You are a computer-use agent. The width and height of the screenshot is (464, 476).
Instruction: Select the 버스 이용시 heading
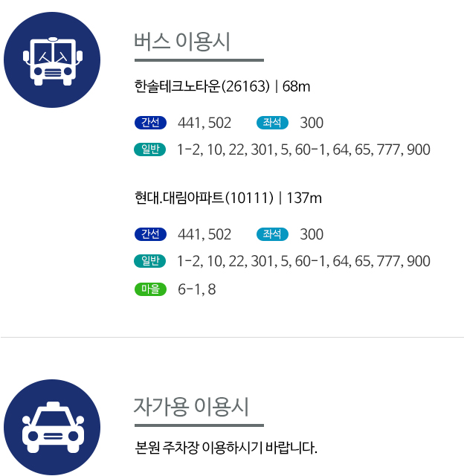click(182, 42)
